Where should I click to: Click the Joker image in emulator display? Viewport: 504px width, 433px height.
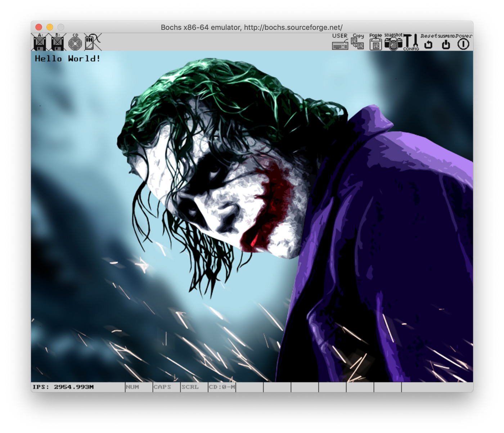[252, 216]
